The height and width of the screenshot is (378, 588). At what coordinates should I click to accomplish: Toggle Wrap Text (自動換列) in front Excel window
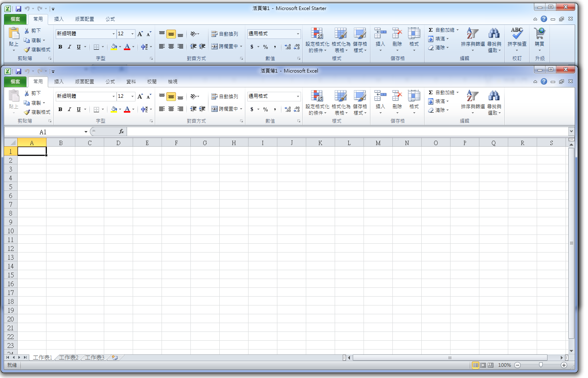pos(225,97)
